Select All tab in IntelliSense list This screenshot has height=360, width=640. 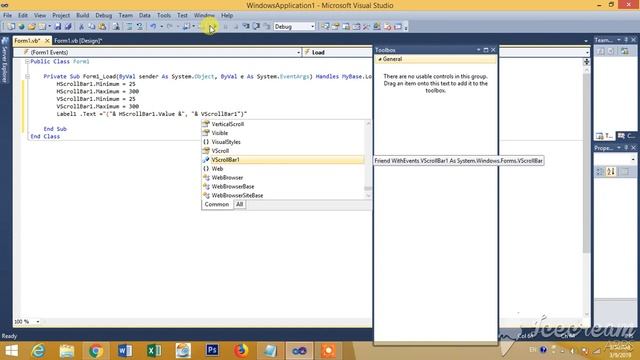[x=240, y=204]
